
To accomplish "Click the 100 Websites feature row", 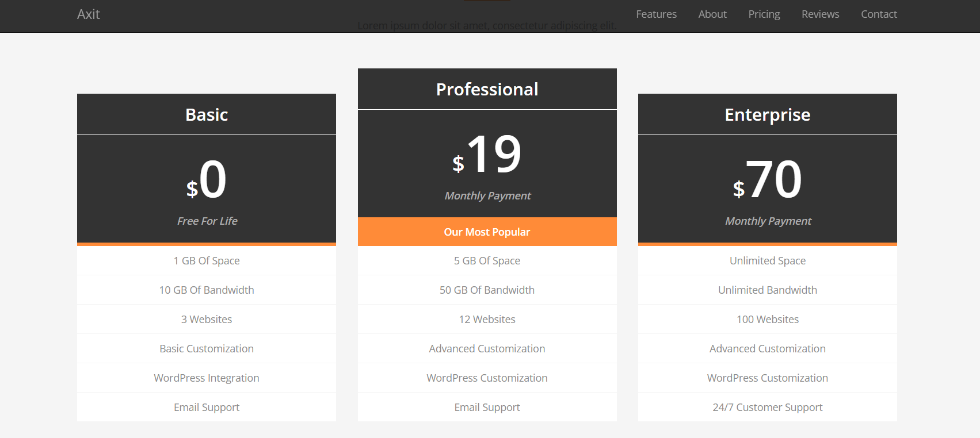I will pos(767,320).
